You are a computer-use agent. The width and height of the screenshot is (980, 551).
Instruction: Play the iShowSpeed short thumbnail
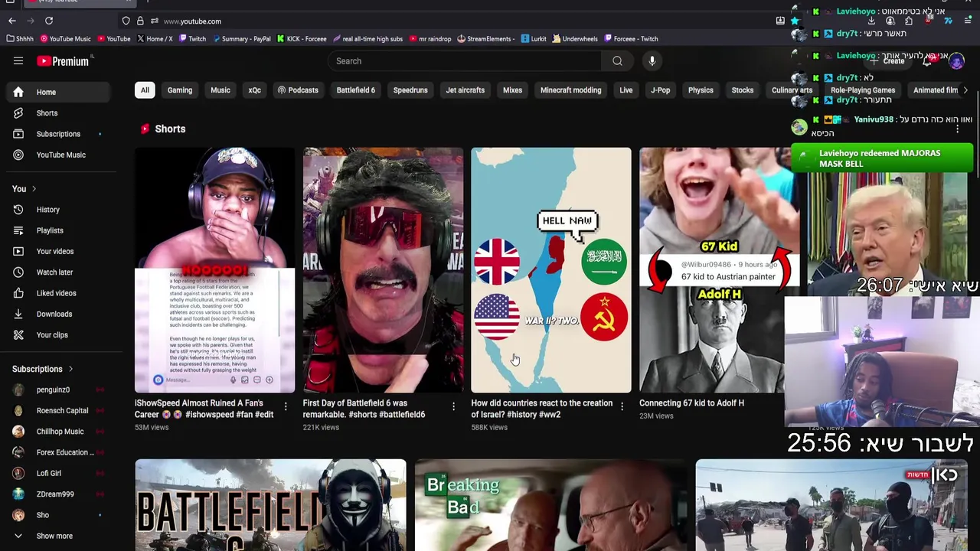214,270
